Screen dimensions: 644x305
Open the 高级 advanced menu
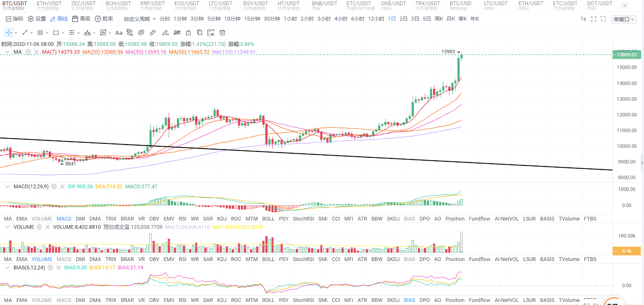(x=81, y=19)
